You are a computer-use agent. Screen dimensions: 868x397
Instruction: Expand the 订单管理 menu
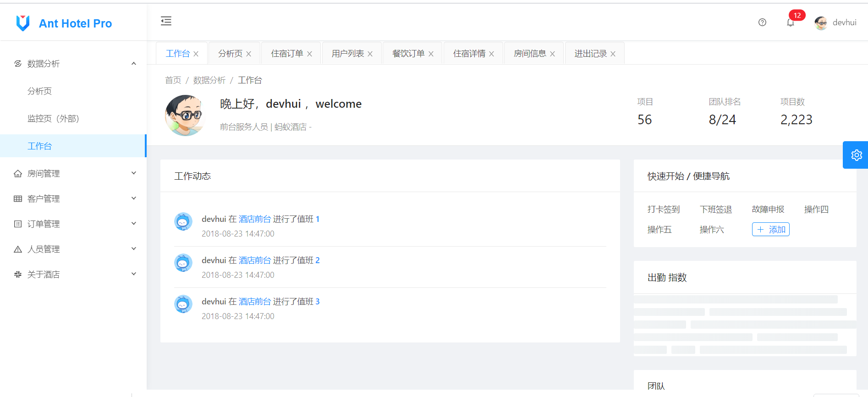(x=134, y=224)
